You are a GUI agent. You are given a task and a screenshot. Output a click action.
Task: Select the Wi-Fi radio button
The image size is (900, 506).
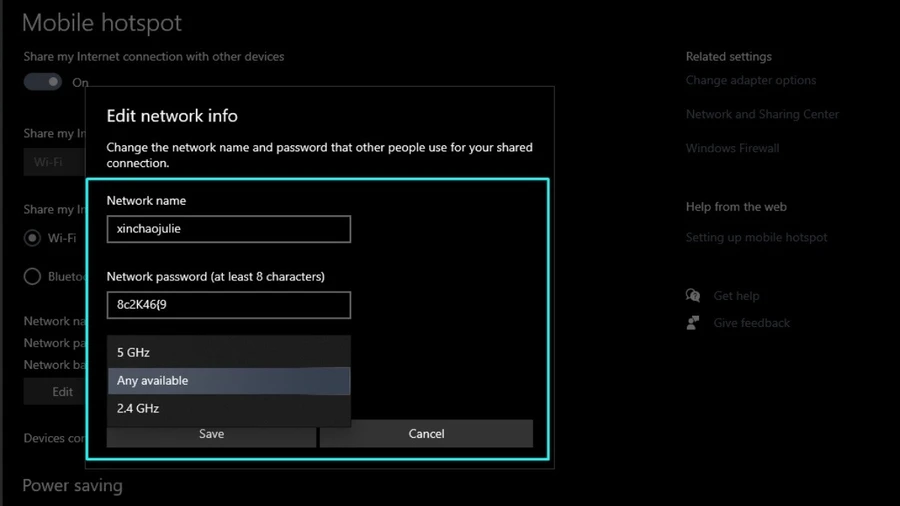(32, 238)
